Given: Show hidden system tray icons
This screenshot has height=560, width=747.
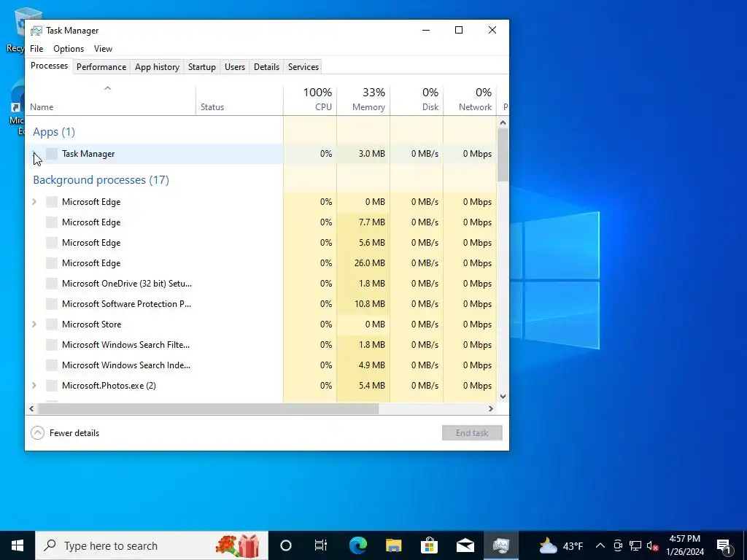Looking at the screenshot, I should 600,545.
